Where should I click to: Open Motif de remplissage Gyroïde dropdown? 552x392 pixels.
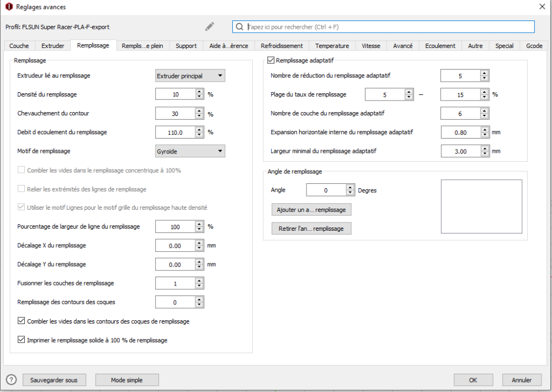[190, 151]
